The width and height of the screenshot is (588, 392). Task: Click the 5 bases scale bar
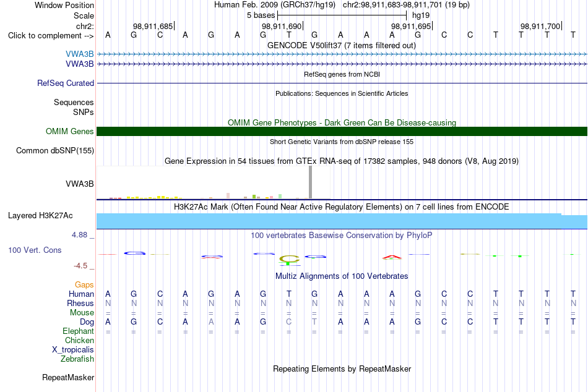tap(342, 15)
